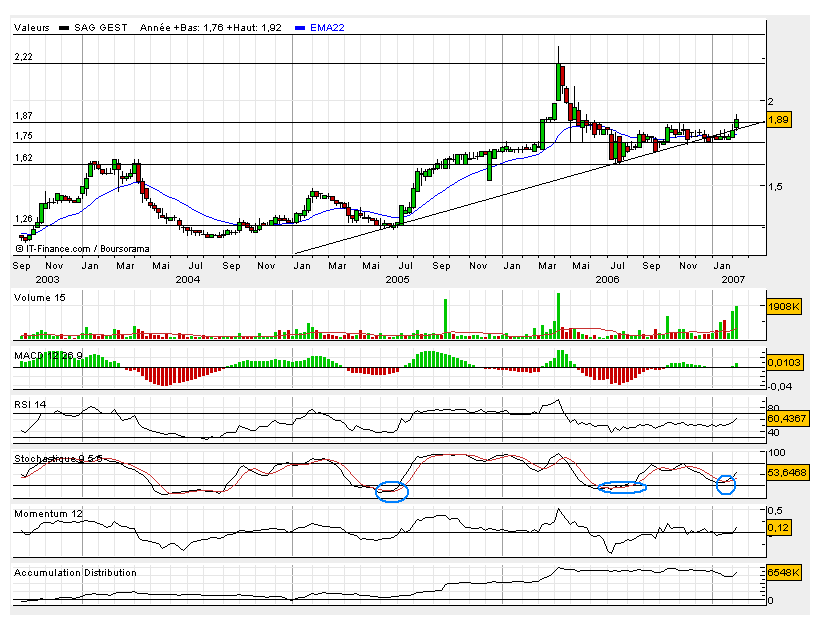Click the 100 stochastic scale label
This screenshot has width=815, height=623.
777,453
